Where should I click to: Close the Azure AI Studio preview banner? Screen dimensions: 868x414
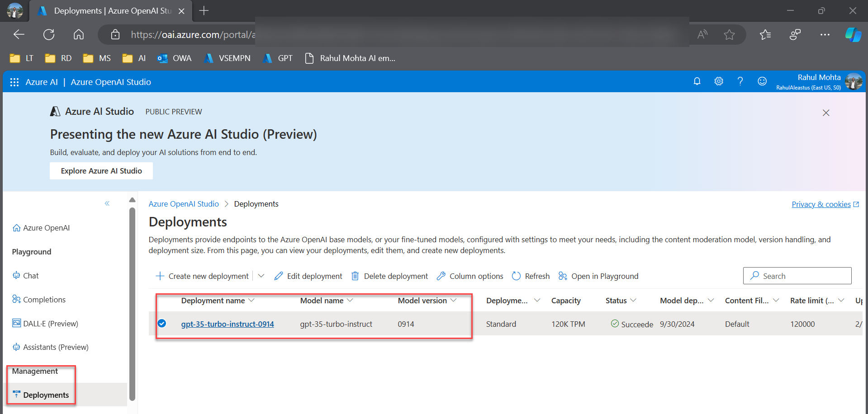pyautogui.click(x=826, y=113)
